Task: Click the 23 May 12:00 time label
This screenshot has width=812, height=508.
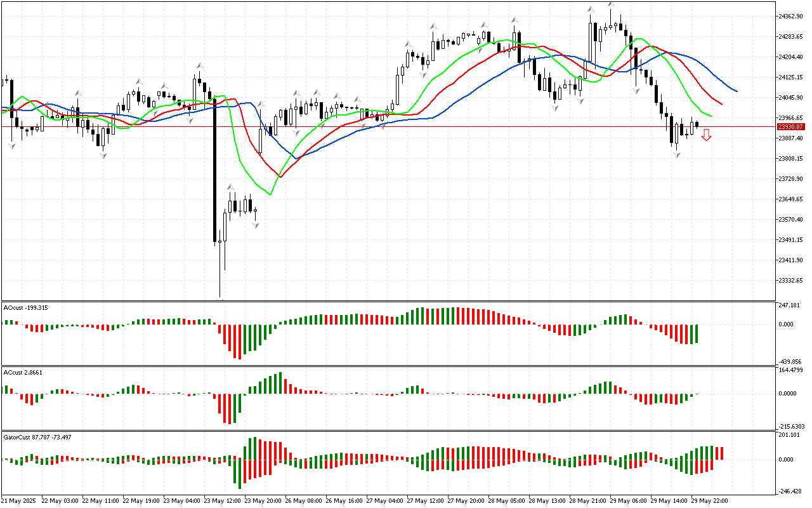Action: [223, 500]
